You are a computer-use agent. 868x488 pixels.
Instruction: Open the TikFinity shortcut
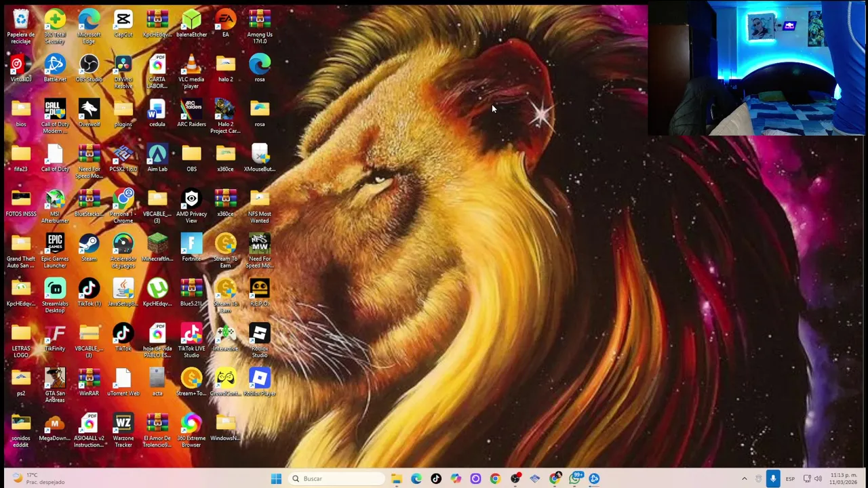click(x=55, y=338)
